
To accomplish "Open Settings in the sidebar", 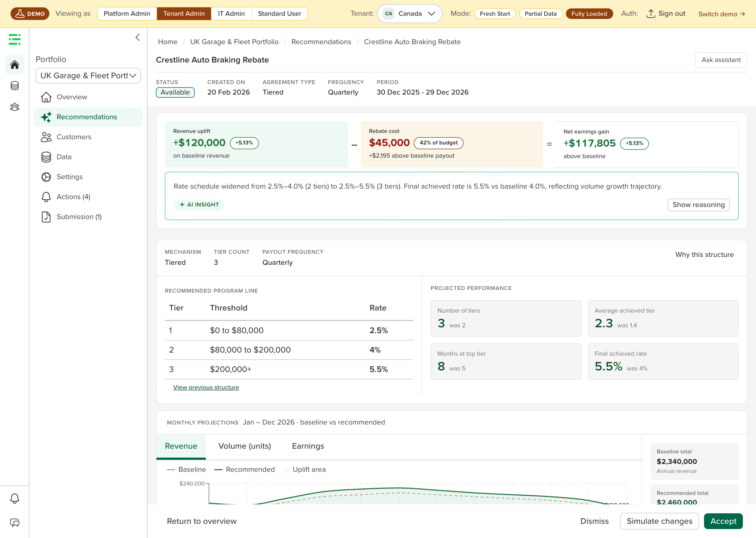I will (88, 177).
